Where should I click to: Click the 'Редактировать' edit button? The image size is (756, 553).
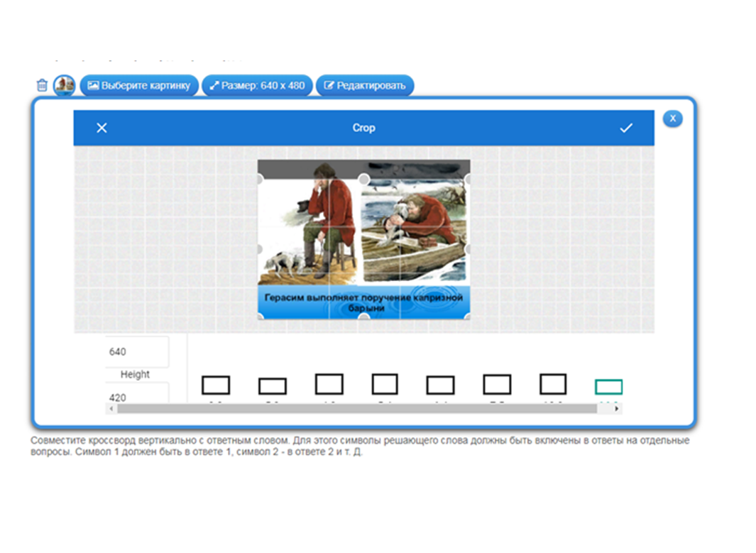tap(364, 85)
